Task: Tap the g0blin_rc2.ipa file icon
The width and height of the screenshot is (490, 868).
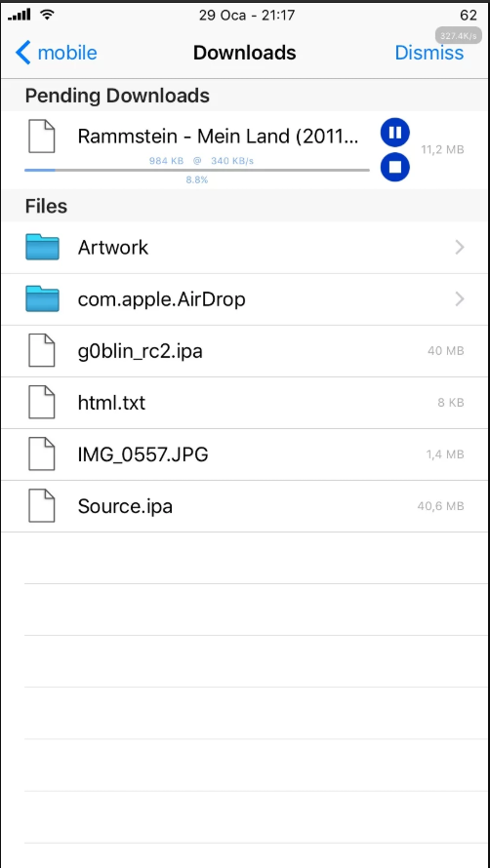Action: point(42,350)
